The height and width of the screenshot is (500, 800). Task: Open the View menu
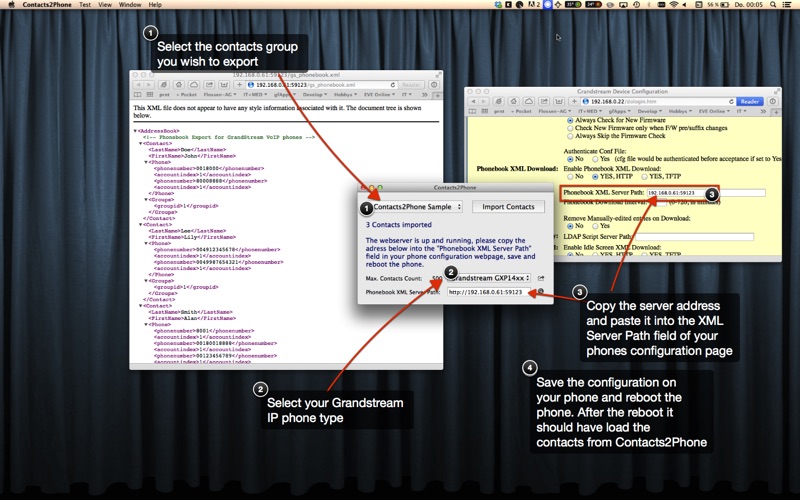click(105, 5)
